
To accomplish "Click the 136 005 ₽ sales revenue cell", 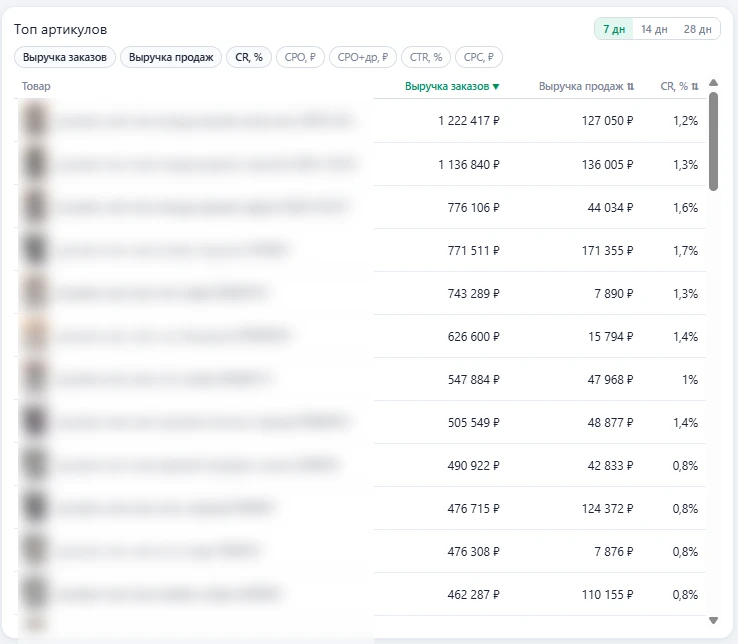I will click(608, 165).
